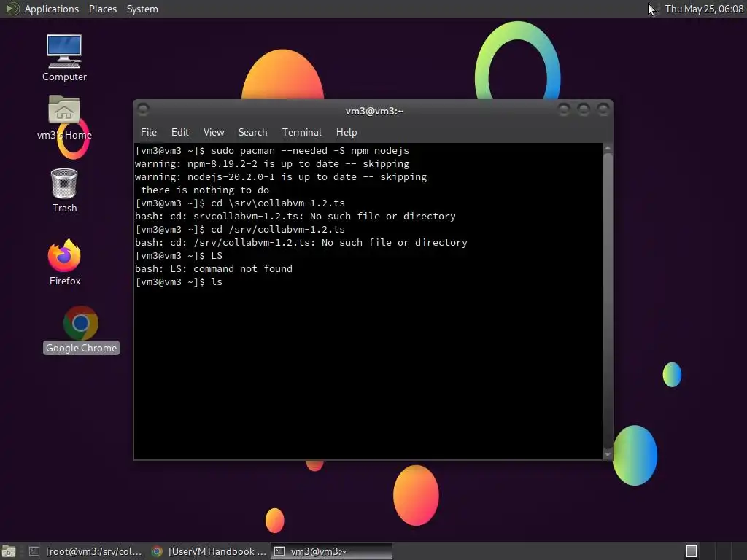747x560 pixels.
Task: Maximize the vm3@vm3 terminal window
Action: click(584, 109)
